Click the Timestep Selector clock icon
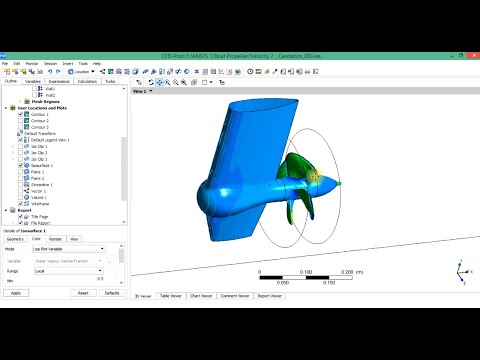 tap(250, 71)
